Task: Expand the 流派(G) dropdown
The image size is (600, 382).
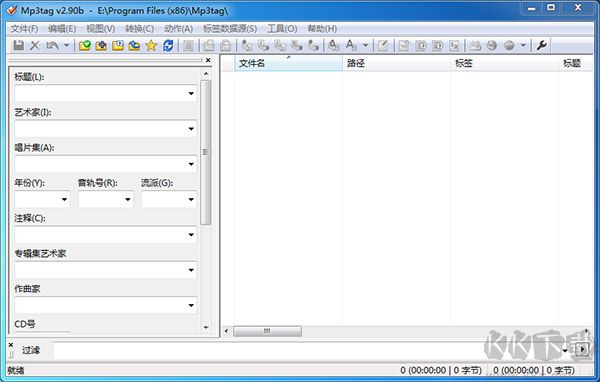Action: [x=191, y=199]
